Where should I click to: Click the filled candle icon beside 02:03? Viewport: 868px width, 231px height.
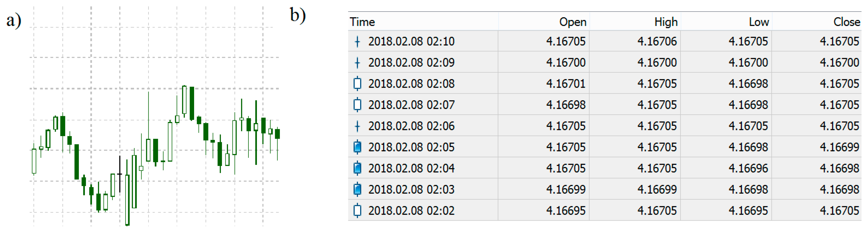pyautogui.click(x=357, y=189)
